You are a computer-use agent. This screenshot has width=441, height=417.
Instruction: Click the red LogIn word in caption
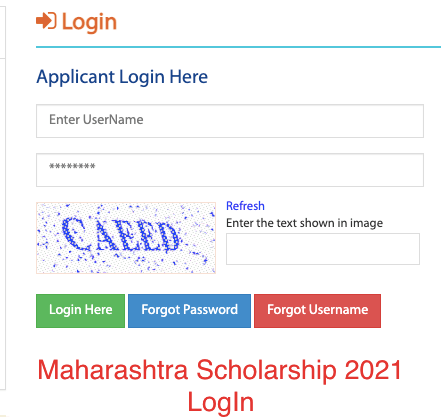[x=221, y=402]
